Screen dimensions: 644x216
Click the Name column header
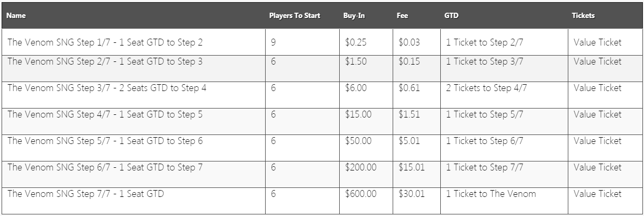point(16,16)
